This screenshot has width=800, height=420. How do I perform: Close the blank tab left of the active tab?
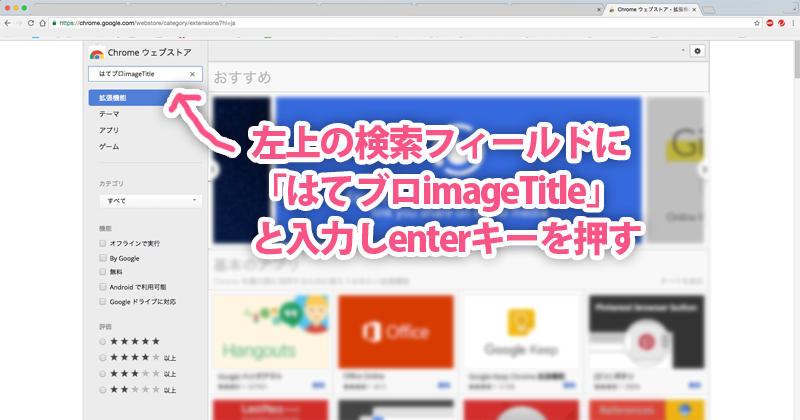(x=598, y=10)
